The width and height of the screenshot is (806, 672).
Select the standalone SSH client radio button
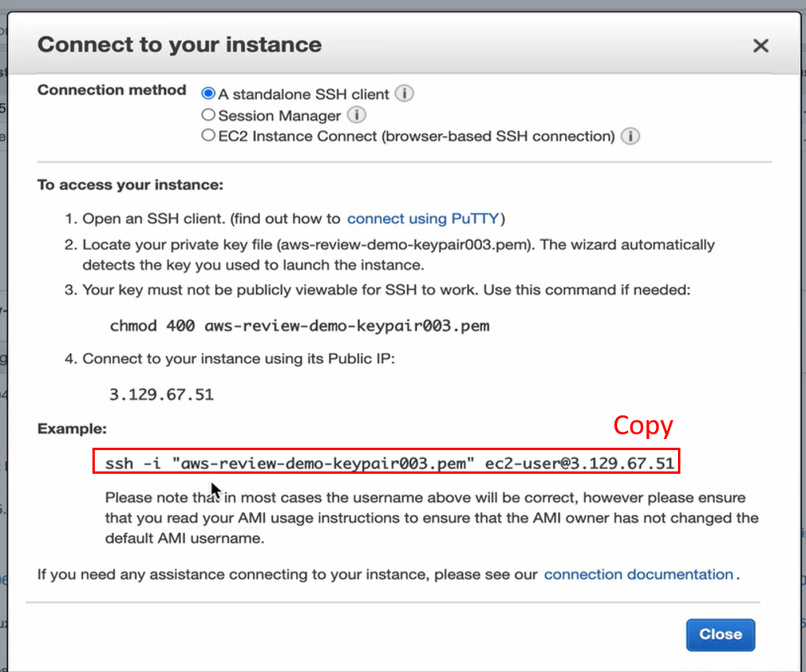pos(209,94)
